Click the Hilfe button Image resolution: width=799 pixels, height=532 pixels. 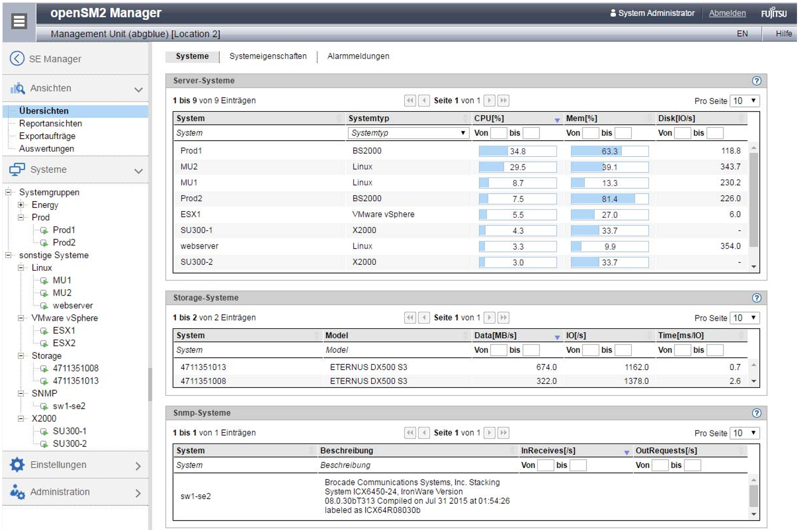pyautogui.click(x=783, y=34)
